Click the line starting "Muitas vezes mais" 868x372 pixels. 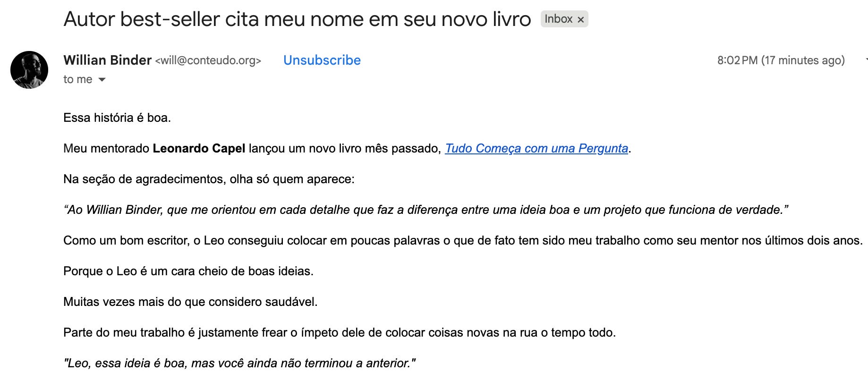click(190, 302)
